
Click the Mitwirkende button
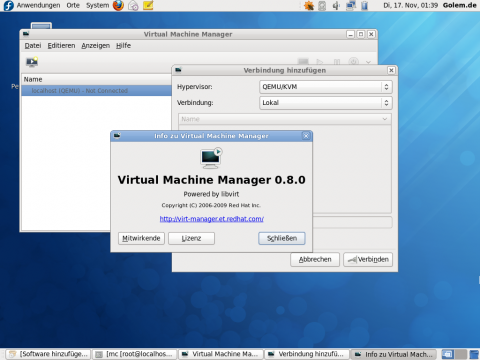[141, 238]
